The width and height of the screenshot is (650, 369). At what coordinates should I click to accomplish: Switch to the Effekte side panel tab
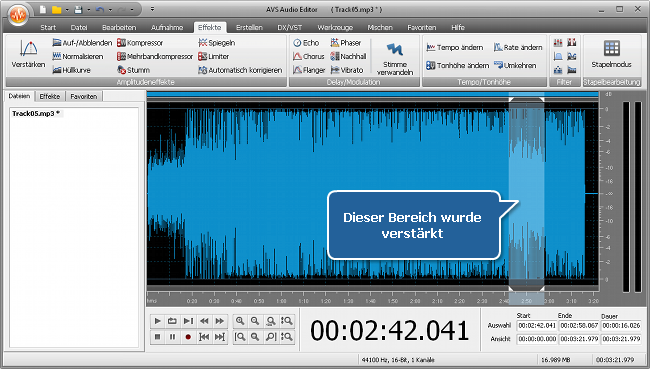pyautogui.click(x=50, y=96)
